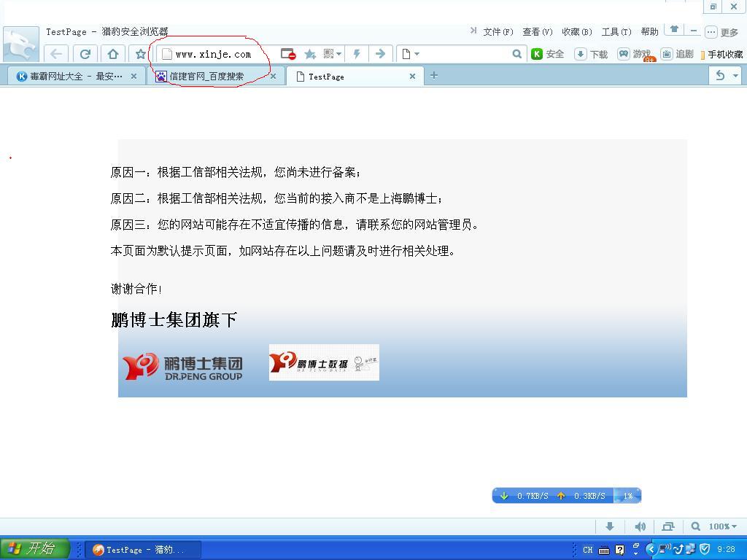Open the search engine selector dropdown
This screenshot has width=747, height=560.
pyautogui.click(x=411, y=54)
